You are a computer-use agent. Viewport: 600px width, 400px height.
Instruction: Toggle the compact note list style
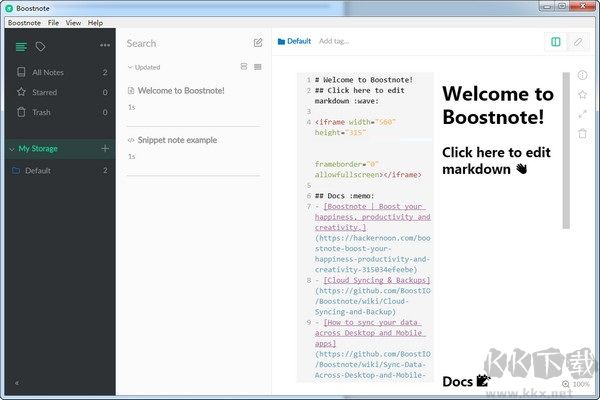[x=258, y=67]
